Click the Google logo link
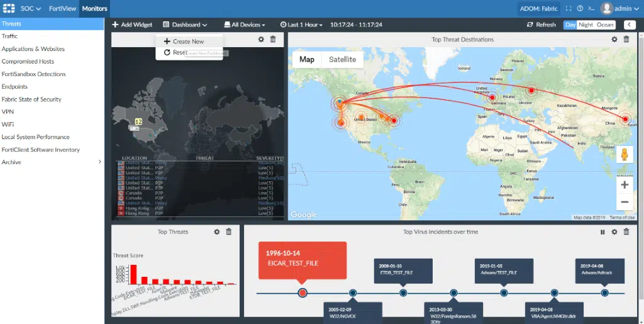Screen dimensions: 644x324 [x=304, y=215]
